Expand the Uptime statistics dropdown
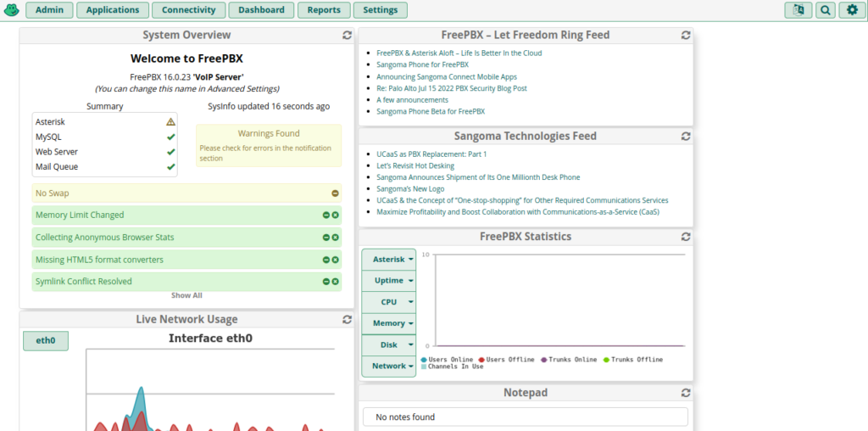 tap(388, 280)
